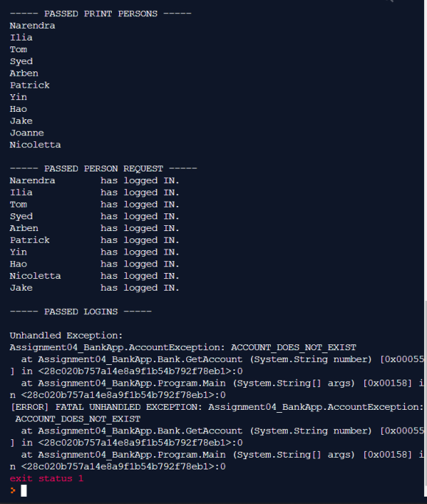Click the red "exit status 1" text
The image size is (427, 504).
click(46, 478)
